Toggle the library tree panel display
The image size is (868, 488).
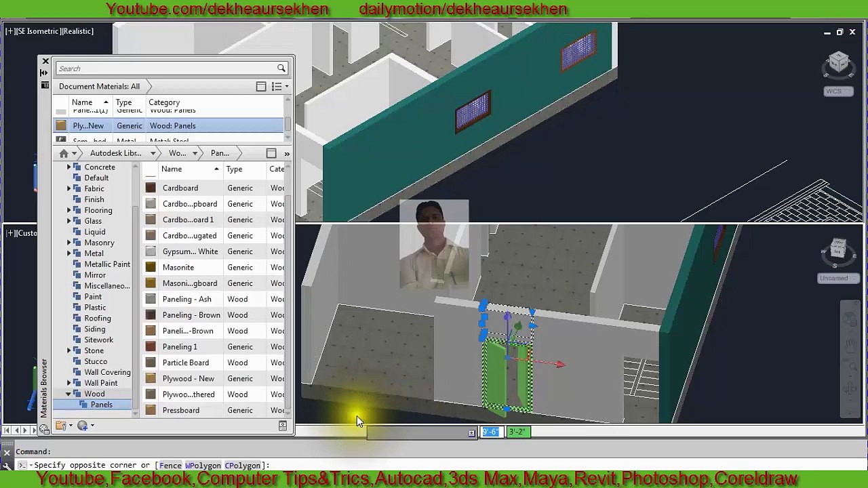271,153
